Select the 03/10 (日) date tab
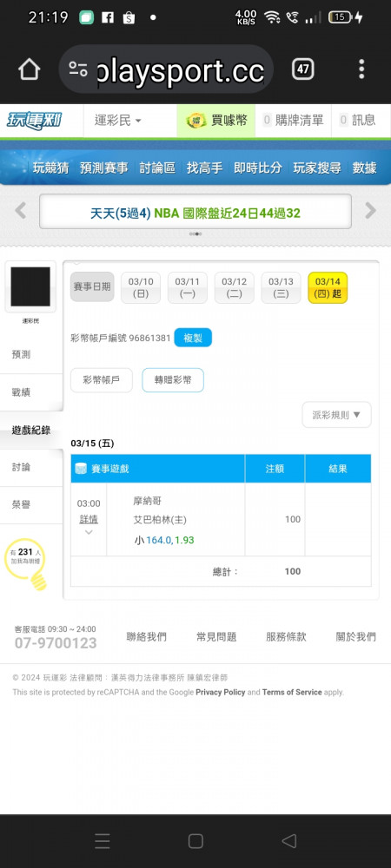Image resolution: width=391 pixels, height=868 pixels. [141, 288]
